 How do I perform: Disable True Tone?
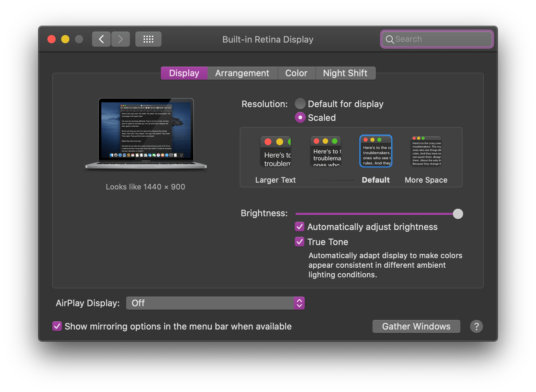click(299, 242)
